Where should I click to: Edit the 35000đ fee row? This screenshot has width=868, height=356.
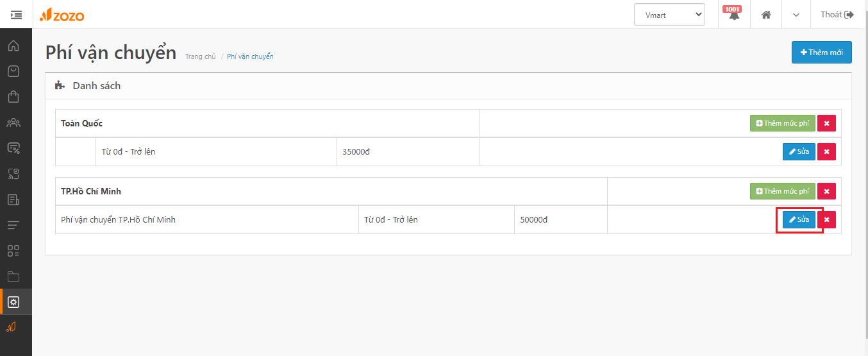799,151
